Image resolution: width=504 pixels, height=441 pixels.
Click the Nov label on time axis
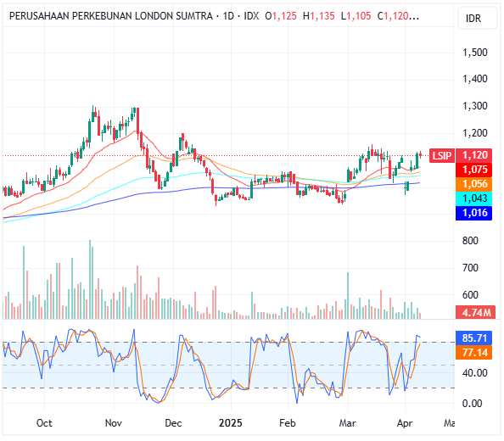[114, 423]
